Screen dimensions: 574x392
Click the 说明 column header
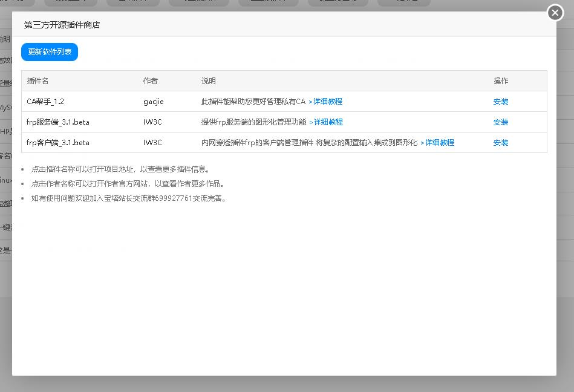[208, 81]
